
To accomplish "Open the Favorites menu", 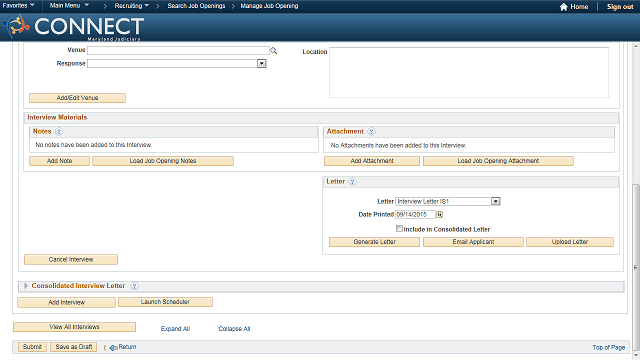I will coord(18,6).
